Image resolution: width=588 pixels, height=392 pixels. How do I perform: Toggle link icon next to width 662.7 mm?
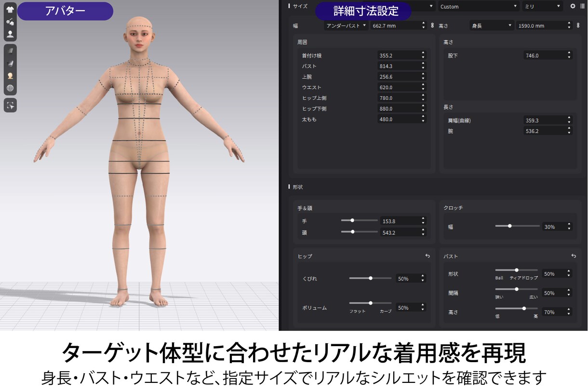click(432, 25)
